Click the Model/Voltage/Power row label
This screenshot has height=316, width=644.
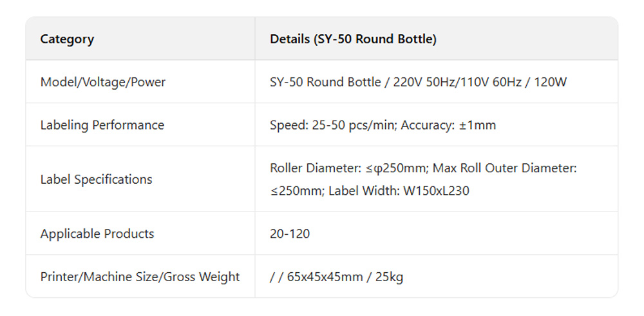coord(103,83)
